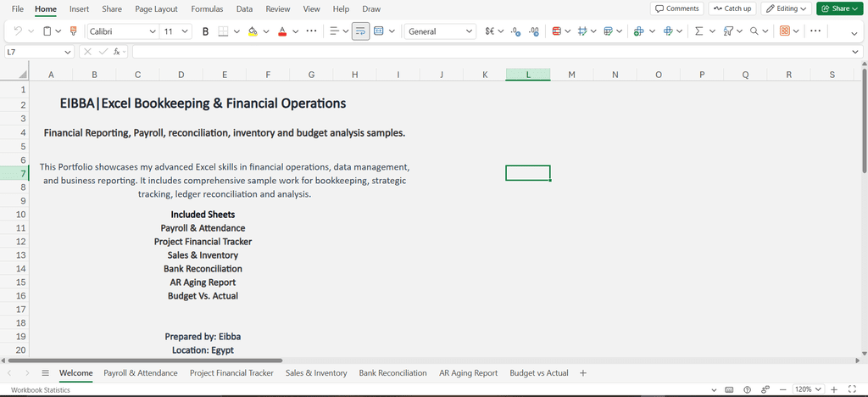The image size is (868, 397).
Task: Click the formula confirm checkmark icon
Action: pyautogui.click(x=103, y=52)
